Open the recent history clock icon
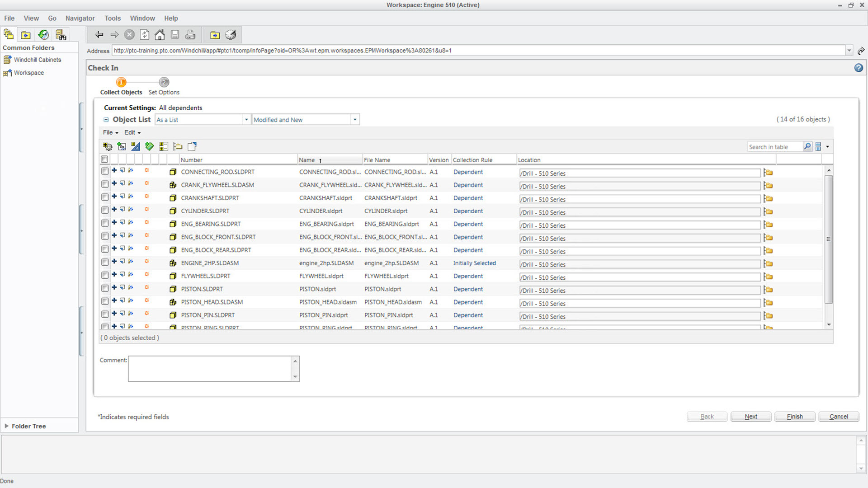Screen dimensions: 868x488 tap(230, 34)
